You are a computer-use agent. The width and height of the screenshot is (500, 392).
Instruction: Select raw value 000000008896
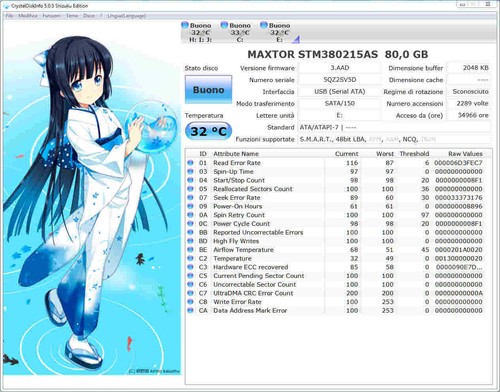click(x=458, y=206)
